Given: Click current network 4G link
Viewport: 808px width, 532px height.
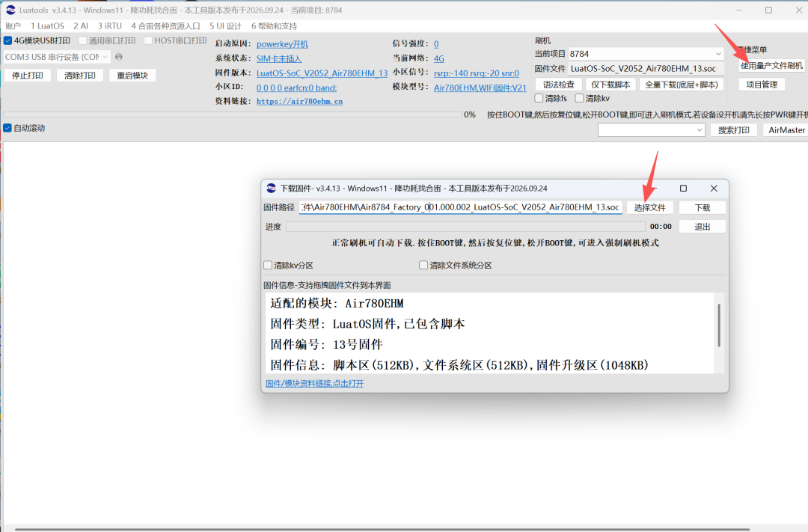Looking at the screenshot, I should [x=439, y=59].
